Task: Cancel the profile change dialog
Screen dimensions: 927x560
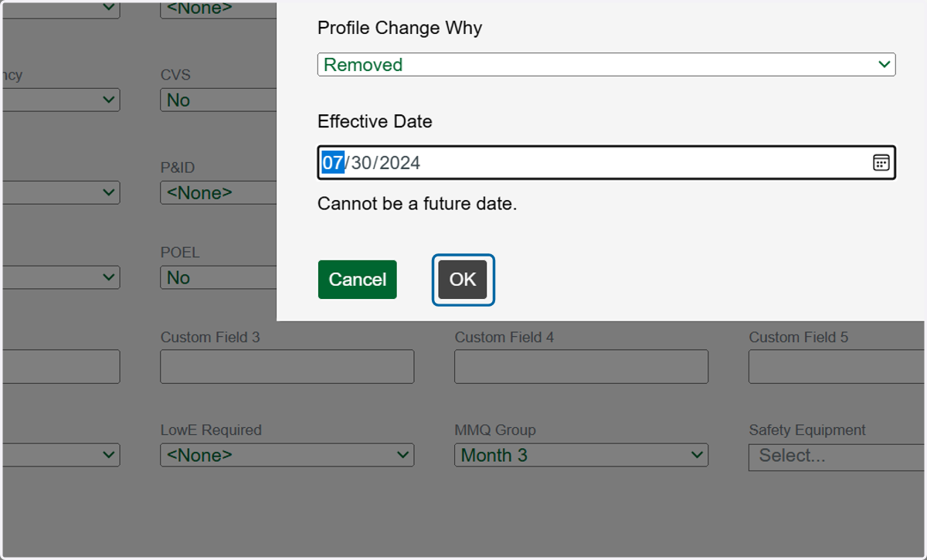Action: (x=358, y=280)
